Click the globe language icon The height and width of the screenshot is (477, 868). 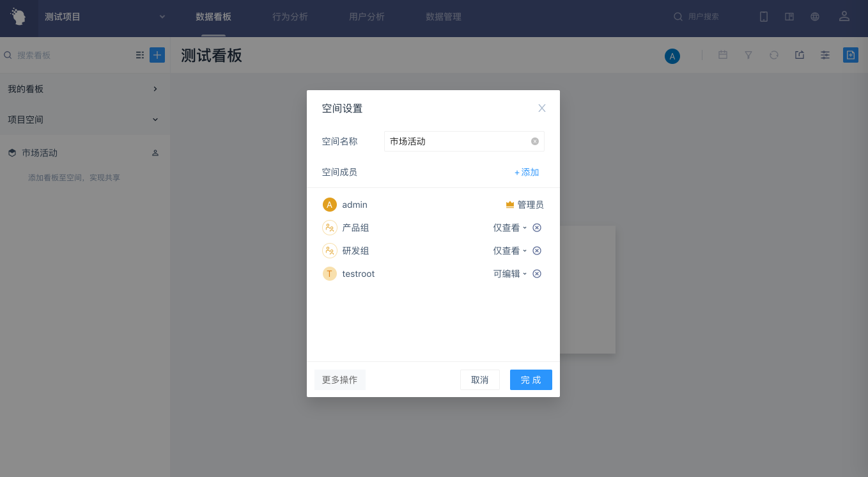click(815, 17)
